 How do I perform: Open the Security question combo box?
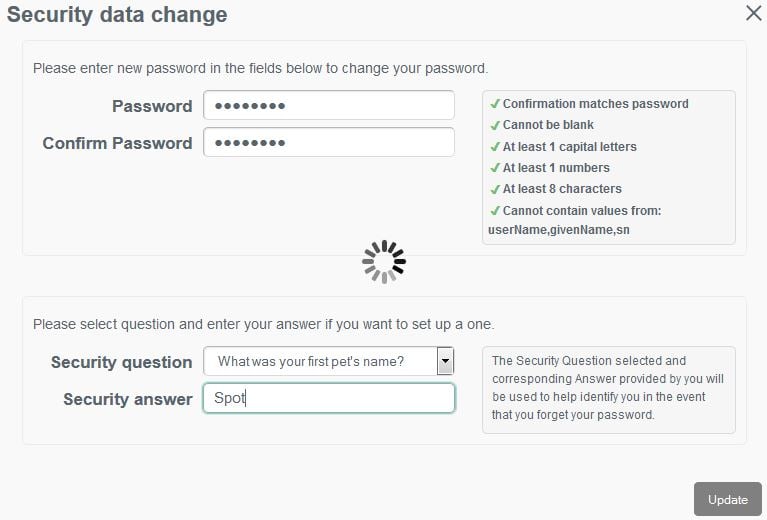tap(320, 361)
